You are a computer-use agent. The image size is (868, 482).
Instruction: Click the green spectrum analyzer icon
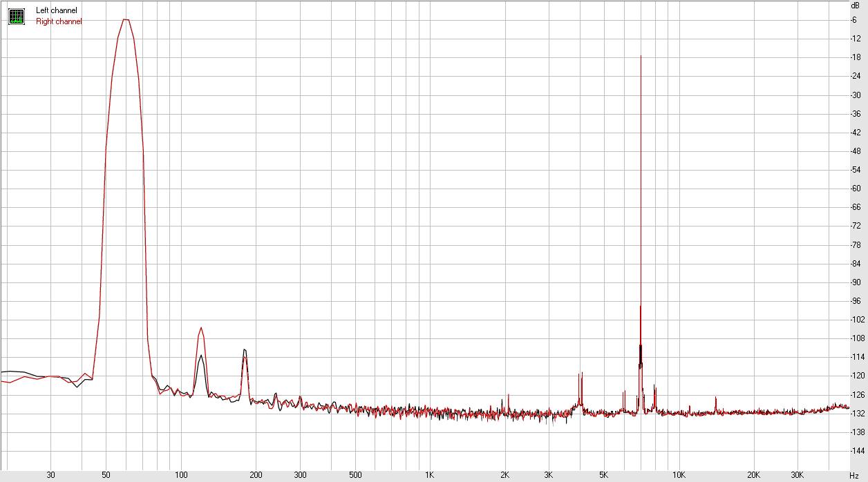[17, 17]
